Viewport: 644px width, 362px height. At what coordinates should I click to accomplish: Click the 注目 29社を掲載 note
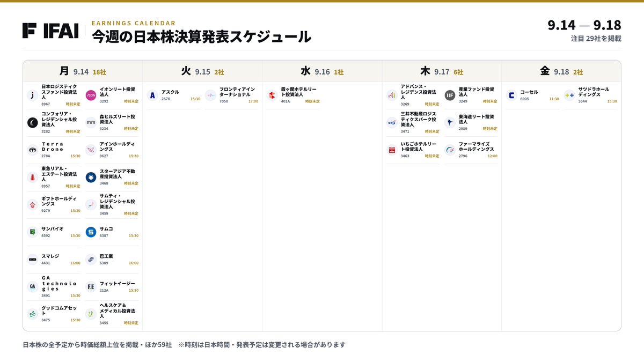[596, 39]
